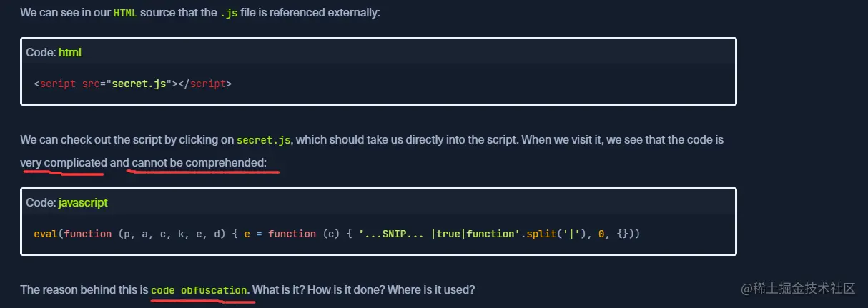Click the underlined 'cannot be comprehended' phrase

pos(199,163)
